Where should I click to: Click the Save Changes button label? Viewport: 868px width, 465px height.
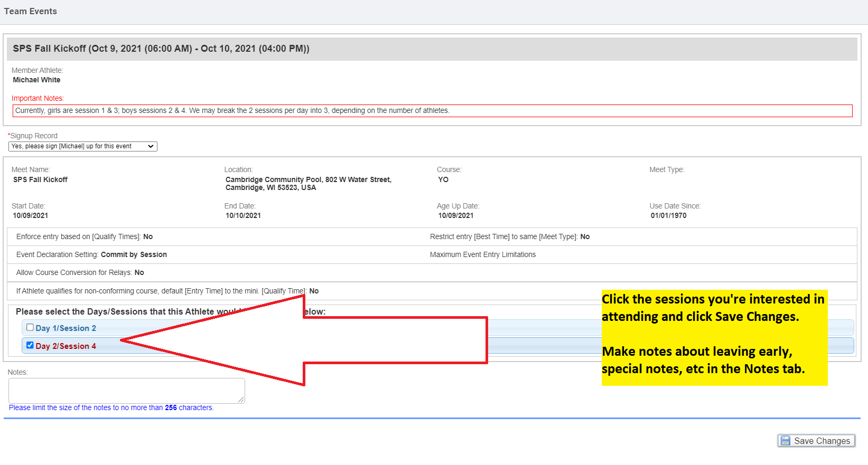[x=822, y=441]
